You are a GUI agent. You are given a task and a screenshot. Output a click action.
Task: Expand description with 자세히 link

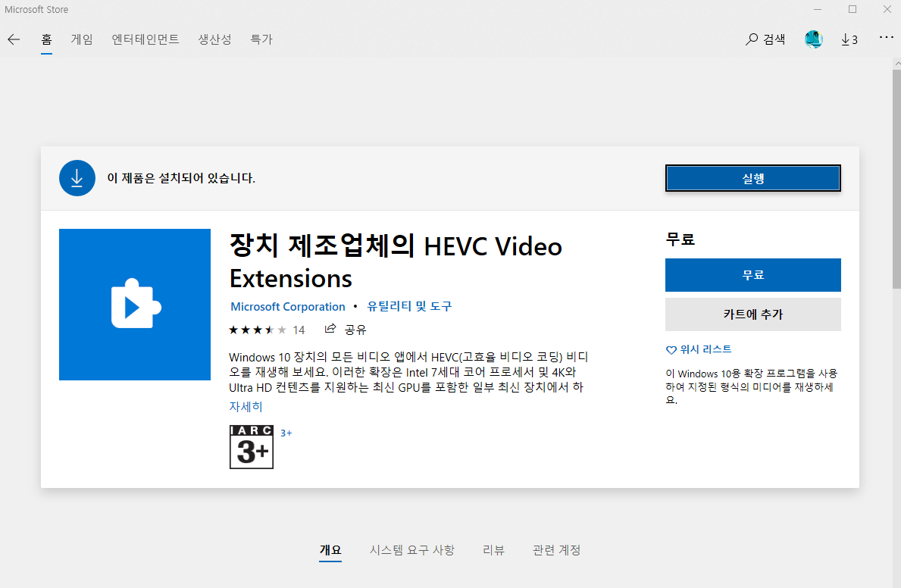[x=246, y=406]
